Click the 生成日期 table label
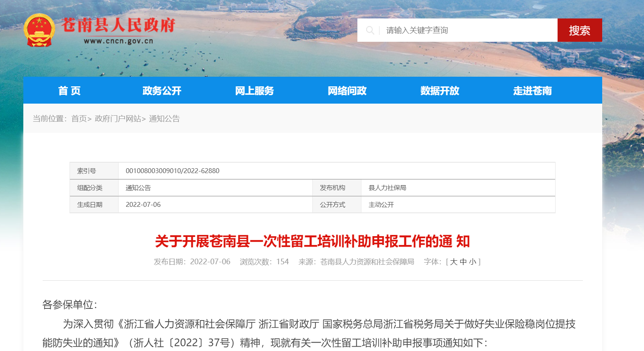Image resolution: width=644 pixels, height=351 pixels. [x=90, y=204]
